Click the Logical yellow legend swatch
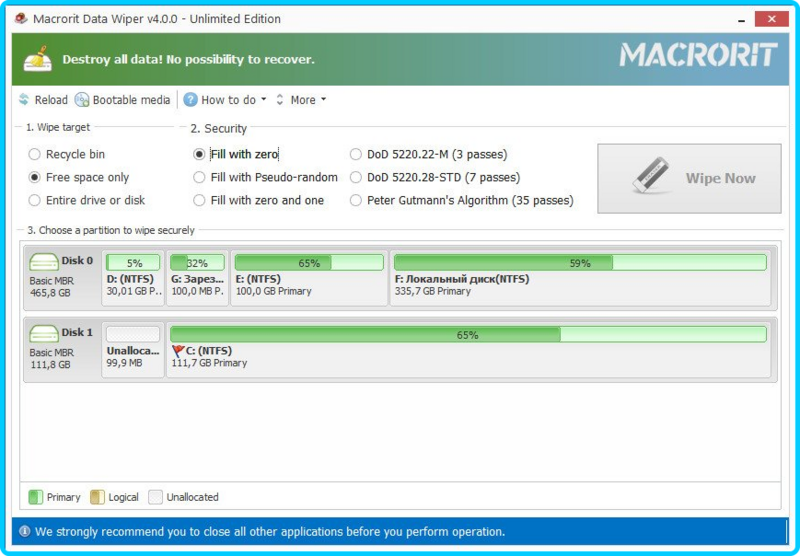This screenshot has width=800, height=556. pyautogui.click(x=97, y=497)
